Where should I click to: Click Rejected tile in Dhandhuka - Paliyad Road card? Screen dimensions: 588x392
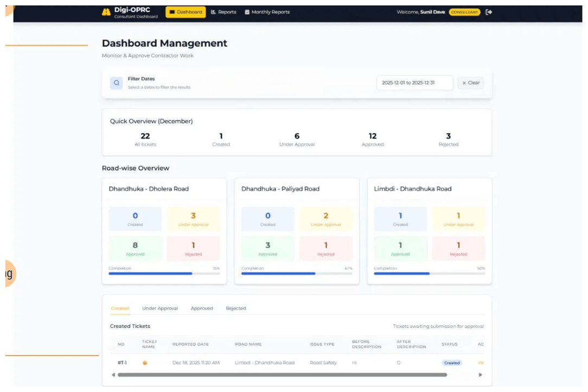[x=326, y=249]
